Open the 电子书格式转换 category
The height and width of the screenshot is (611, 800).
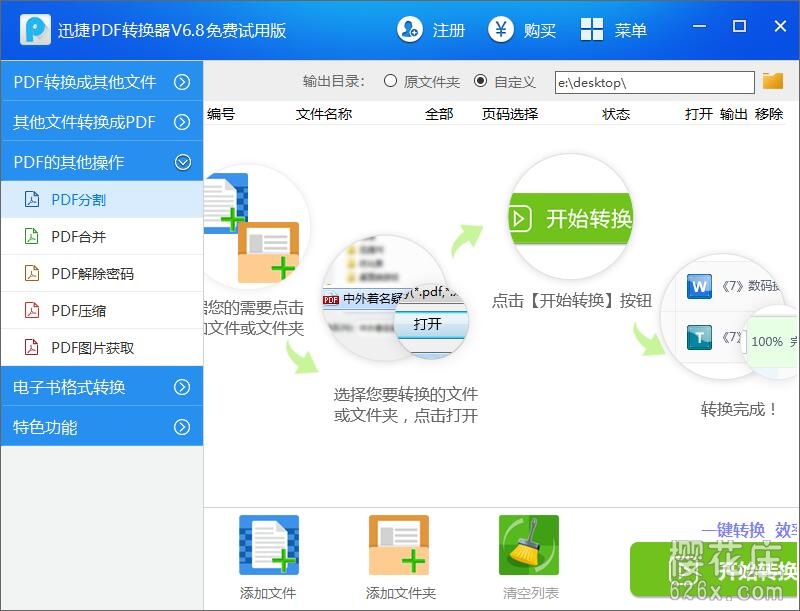coord(102,387)
